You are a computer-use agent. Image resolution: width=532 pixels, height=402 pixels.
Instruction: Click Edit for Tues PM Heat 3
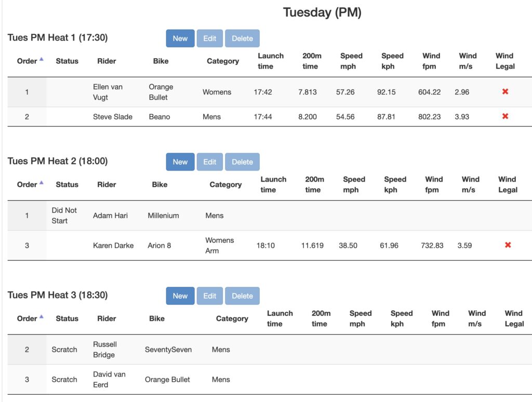209,295
